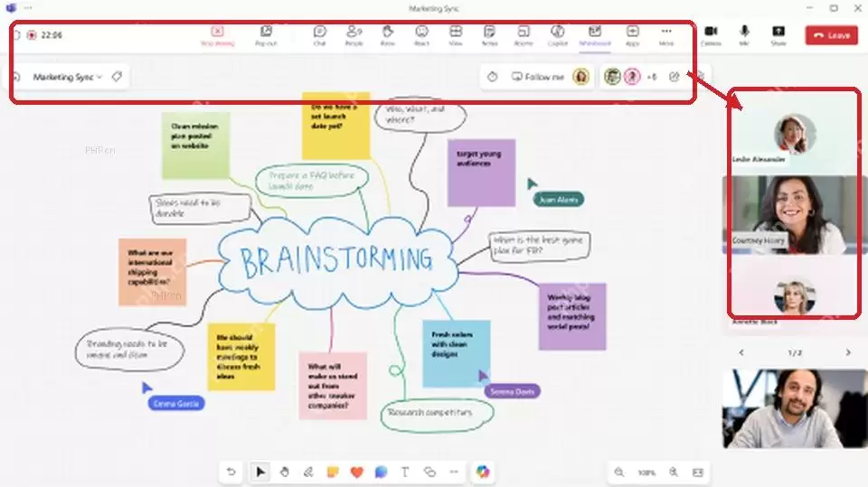
Task: Enable Follow me on the whiteboard
Action: click(537, 77)
